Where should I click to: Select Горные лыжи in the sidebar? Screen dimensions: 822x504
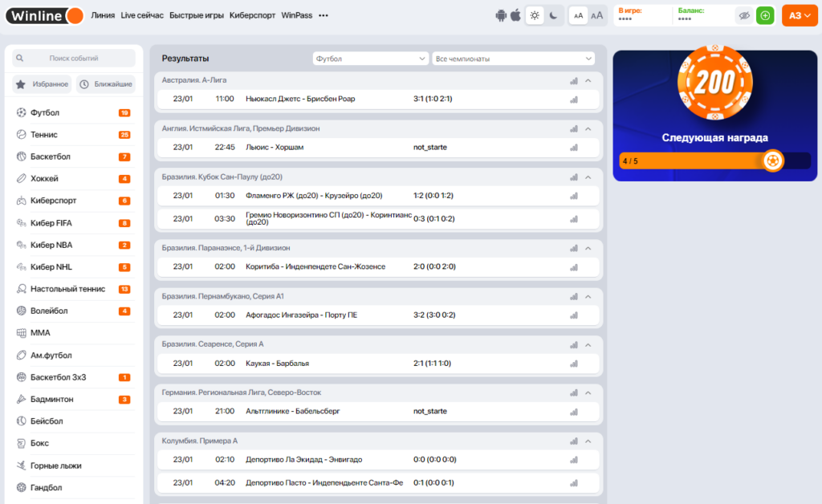click(x=74, y=465)
